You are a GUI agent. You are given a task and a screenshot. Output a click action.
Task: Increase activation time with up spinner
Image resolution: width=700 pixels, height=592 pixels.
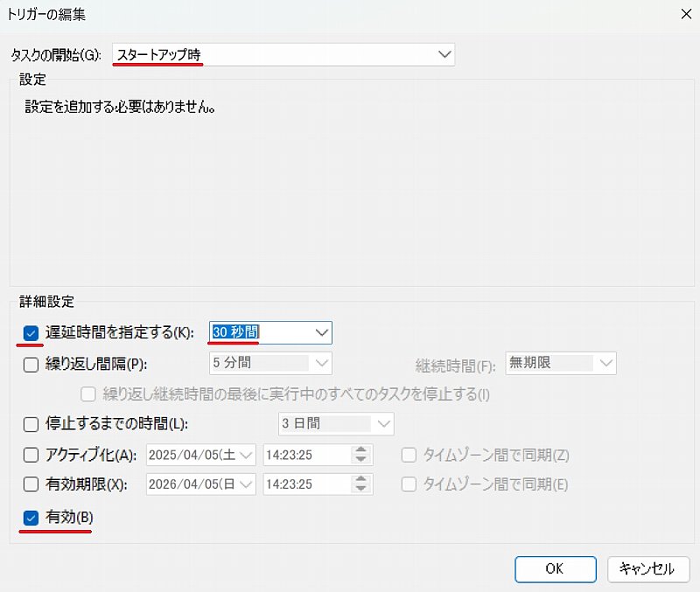pos(360,449)
